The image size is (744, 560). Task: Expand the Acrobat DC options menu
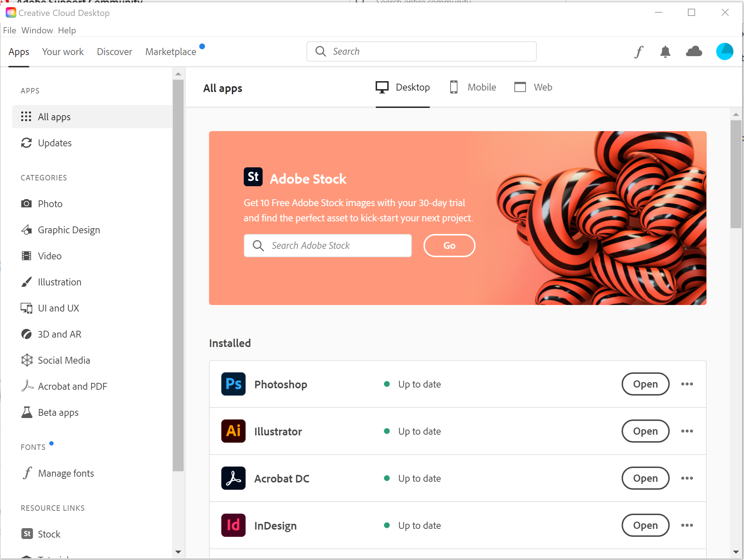[687, 478]
